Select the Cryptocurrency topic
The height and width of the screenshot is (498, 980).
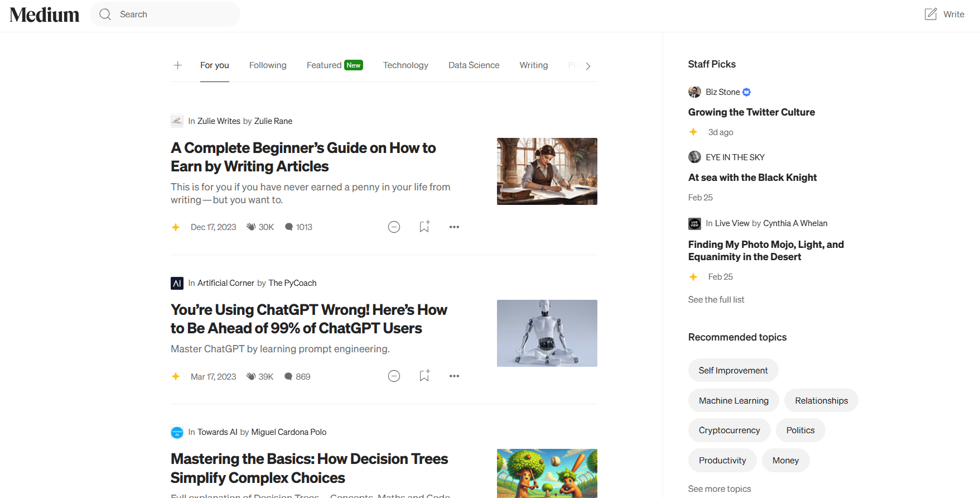(729, 430)
